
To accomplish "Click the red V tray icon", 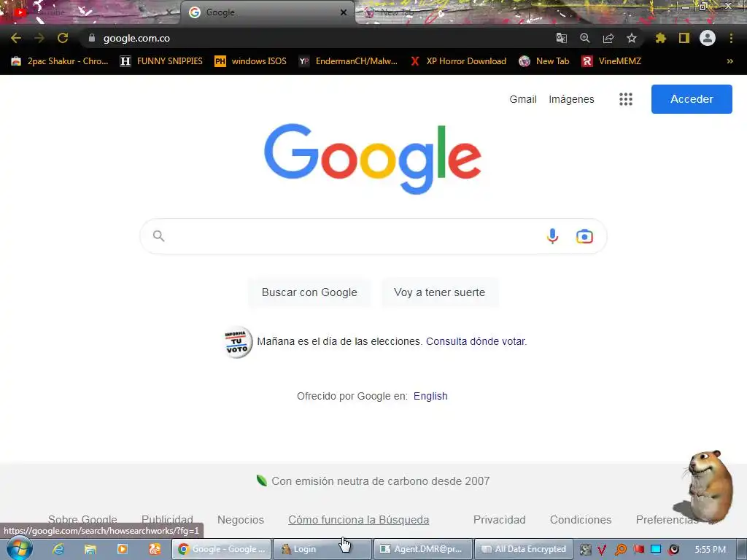I will click(x=602, y=550).
